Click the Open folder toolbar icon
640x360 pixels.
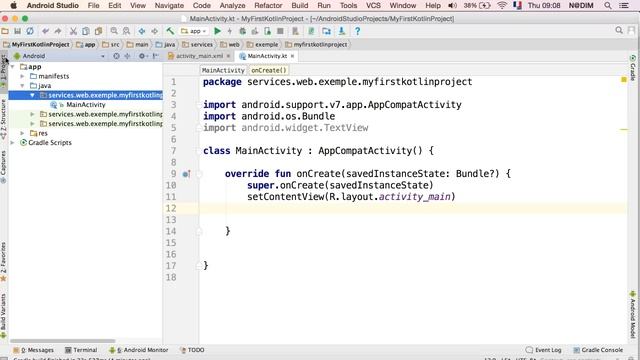click(x=5, y=31)
